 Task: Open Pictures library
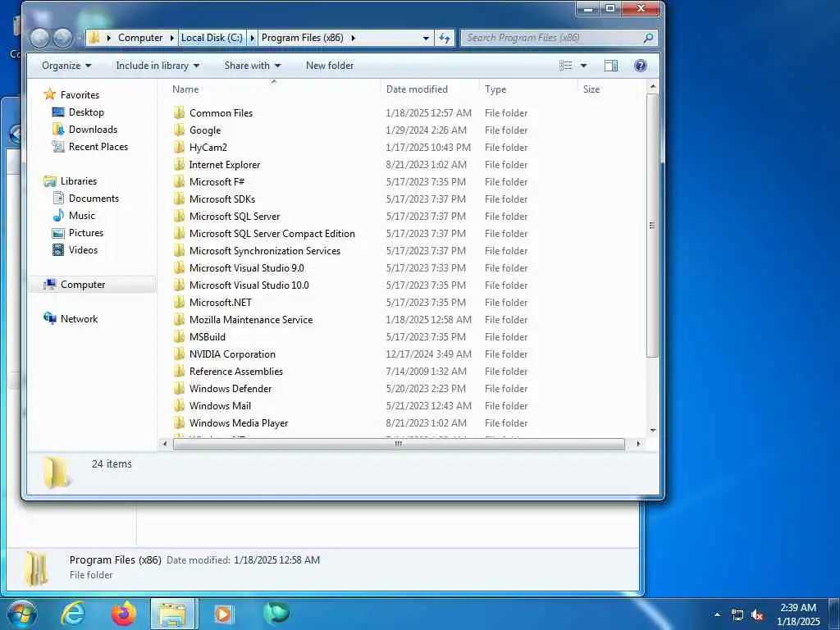[85, 232]
